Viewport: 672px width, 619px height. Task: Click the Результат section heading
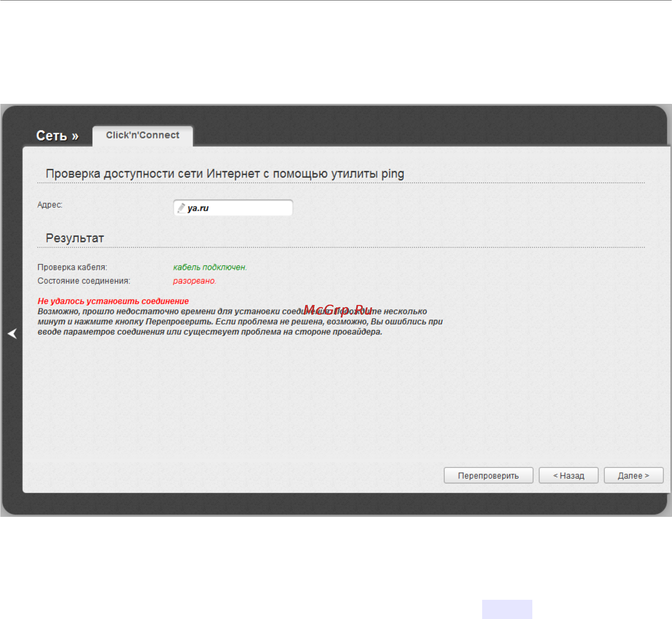tap(75, 238)
